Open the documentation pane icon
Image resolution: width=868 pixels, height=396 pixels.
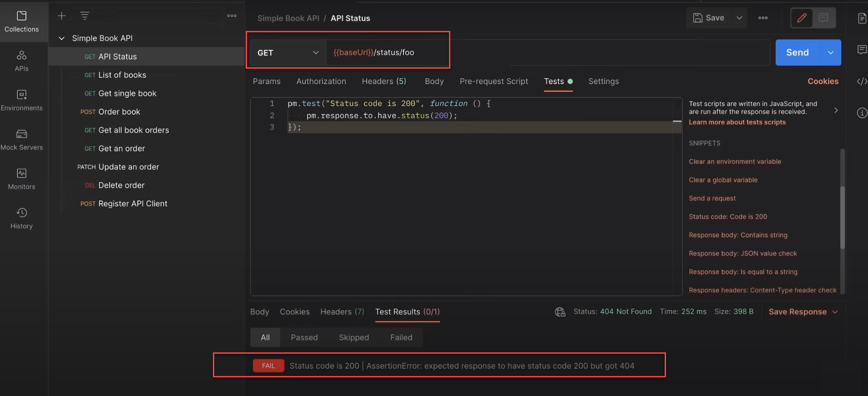pyautogui.click(x=862, y=19)
